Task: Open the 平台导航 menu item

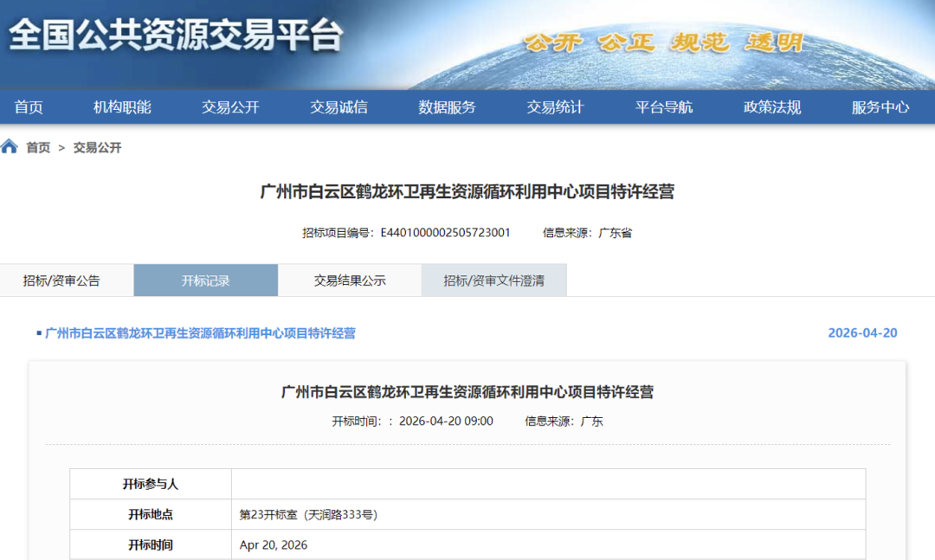Action: (664, 107)
